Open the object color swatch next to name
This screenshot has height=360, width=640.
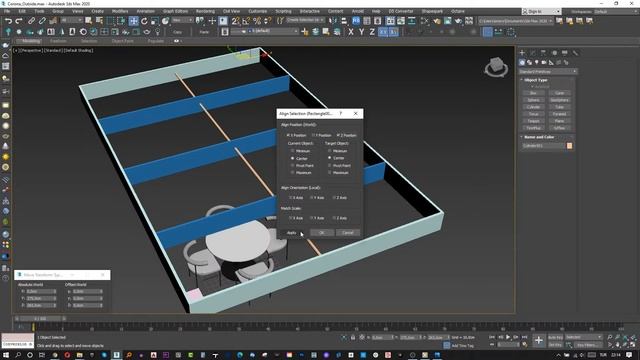(569, 146)
